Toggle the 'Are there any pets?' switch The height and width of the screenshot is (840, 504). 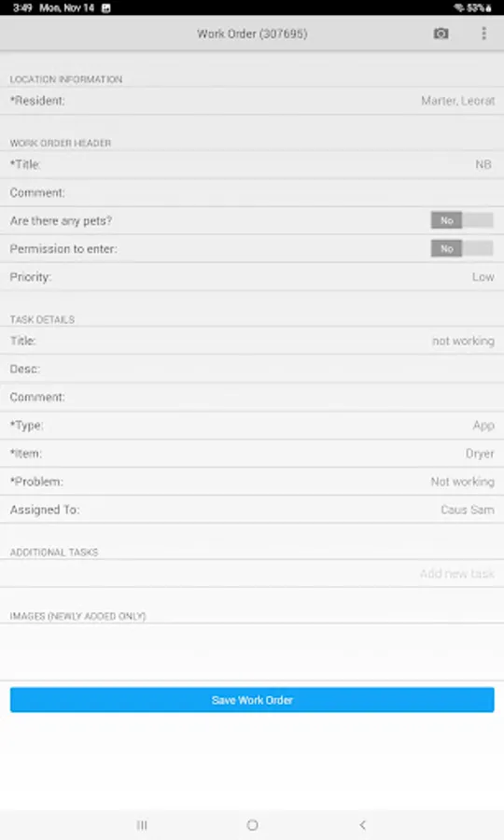(x=462, y=220)
